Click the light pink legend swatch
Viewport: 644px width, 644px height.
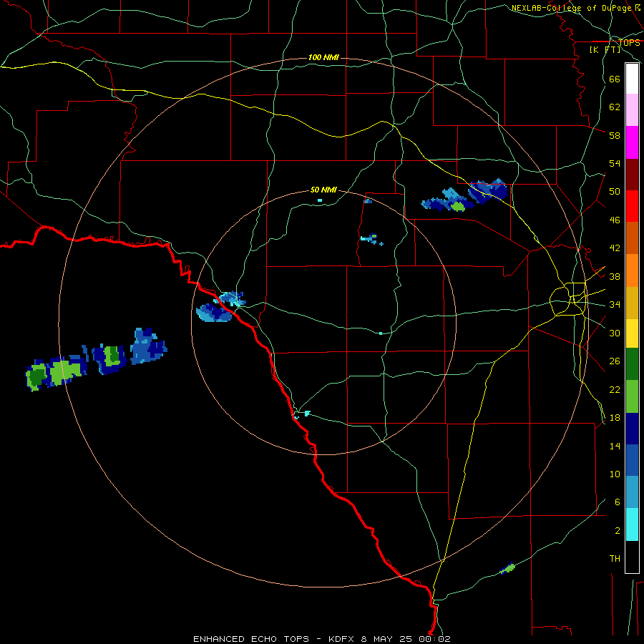click(x=632, y=109)
